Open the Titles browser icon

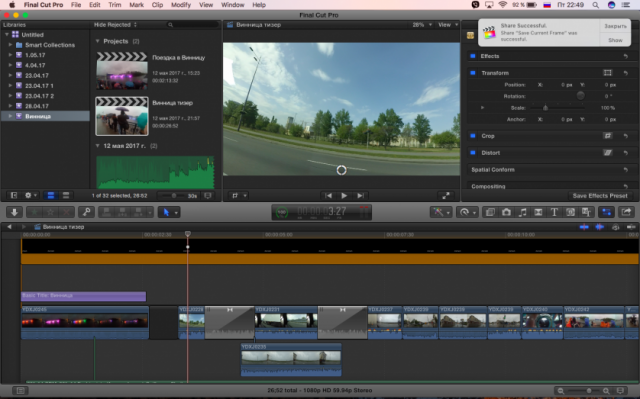pyautogui.click(x=554, y=212)
